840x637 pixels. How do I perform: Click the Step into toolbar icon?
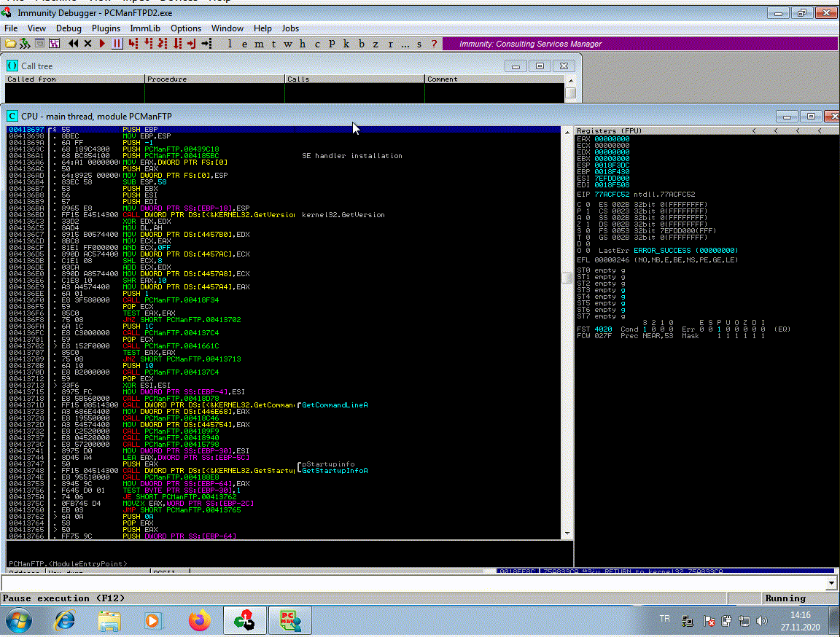133,44
